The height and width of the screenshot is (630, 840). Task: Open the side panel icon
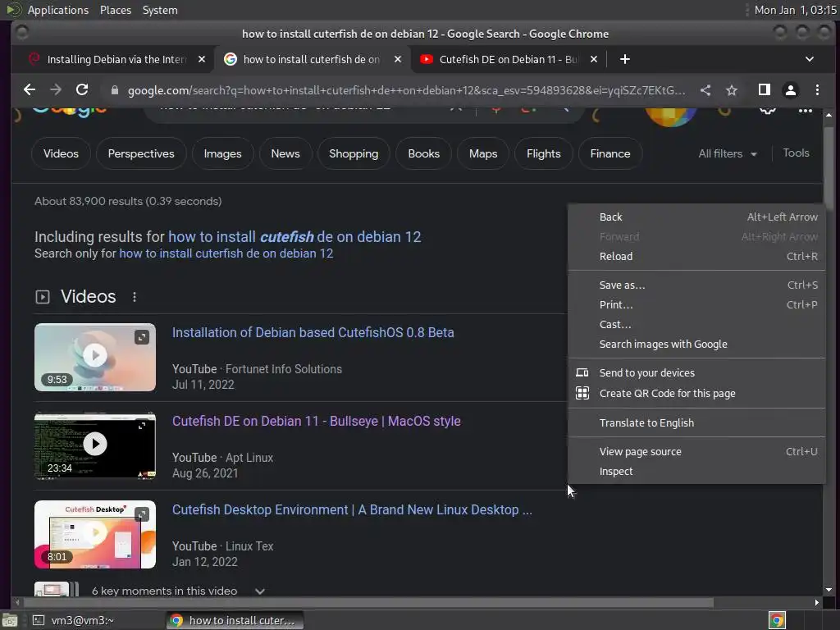click(x=765, y=90)
